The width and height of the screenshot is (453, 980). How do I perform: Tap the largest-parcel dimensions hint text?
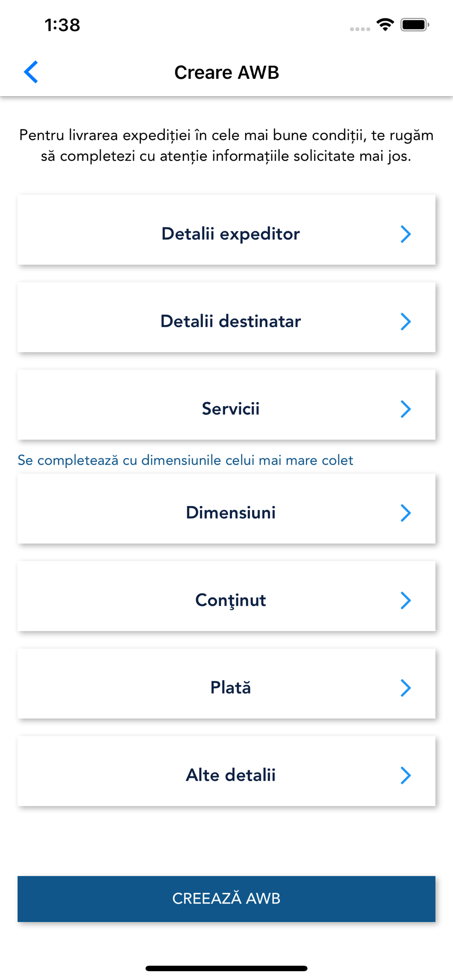click(185, 460)
